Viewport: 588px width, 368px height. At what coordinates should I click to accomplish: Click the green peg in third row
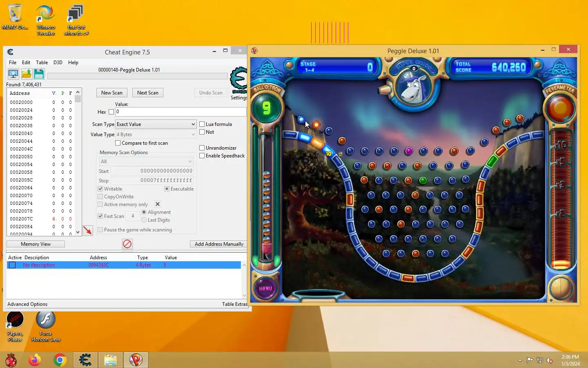click(x=423, y=180)
